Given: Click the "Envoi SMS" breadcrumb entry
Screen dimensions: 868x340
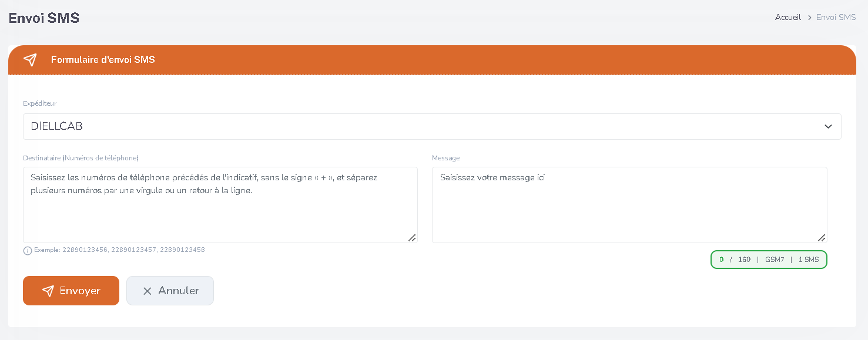Looking at the screenshot, I should point(836,18).
